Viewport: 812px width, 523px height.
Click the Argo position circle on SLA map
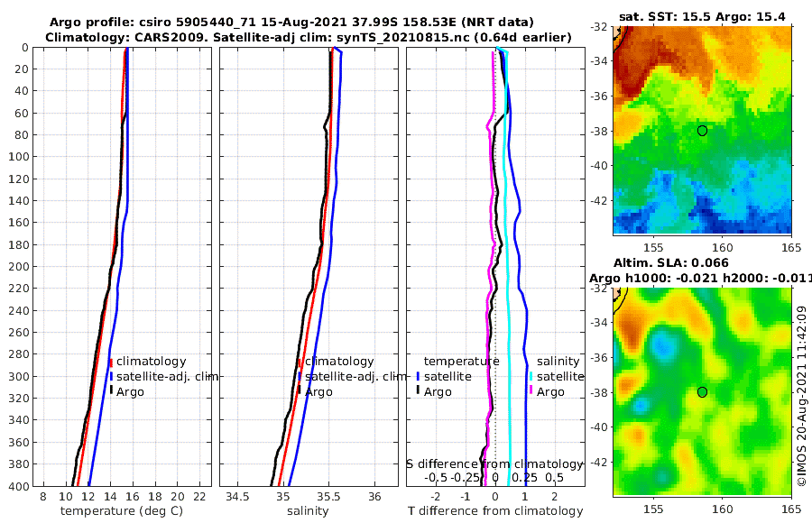pyautogui.click(x=702, y=392)
